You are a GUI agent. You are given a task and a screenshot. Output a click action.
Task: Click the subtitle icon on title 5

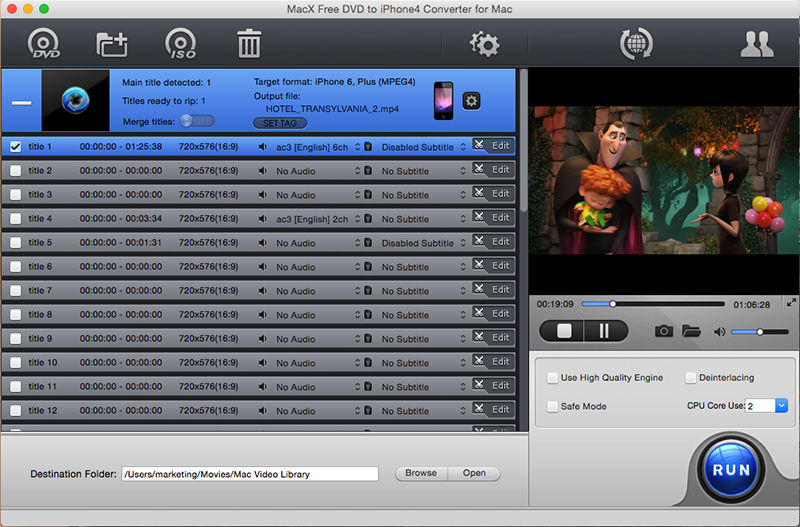point(368,242)
